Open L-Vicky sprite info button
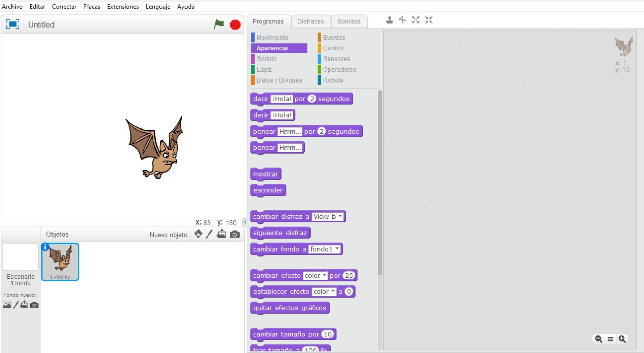The height and width of the screenshot is (353, 644). point(45,247)
